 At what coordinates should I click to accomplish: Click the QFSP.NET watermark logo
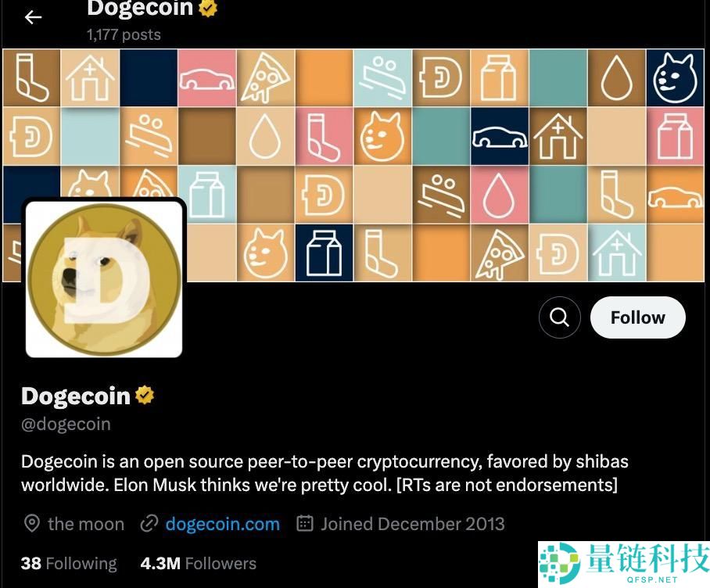(623, 564)
